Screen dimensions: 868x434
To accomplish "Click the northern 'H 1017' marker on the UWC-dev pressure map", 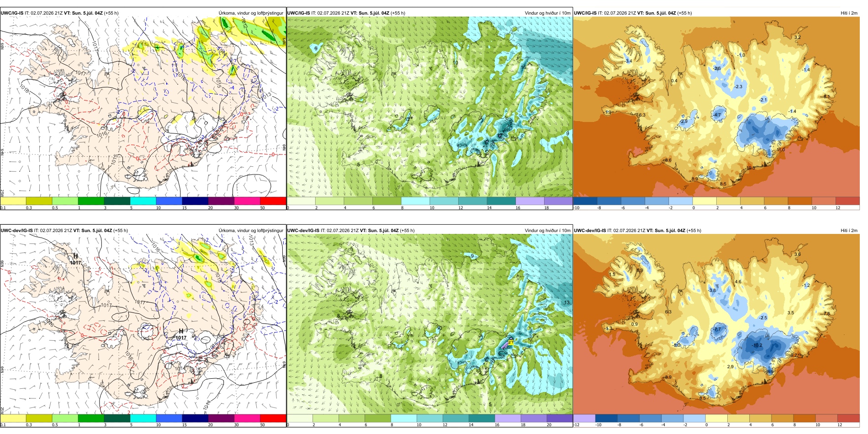I will [x=75, y=259].
